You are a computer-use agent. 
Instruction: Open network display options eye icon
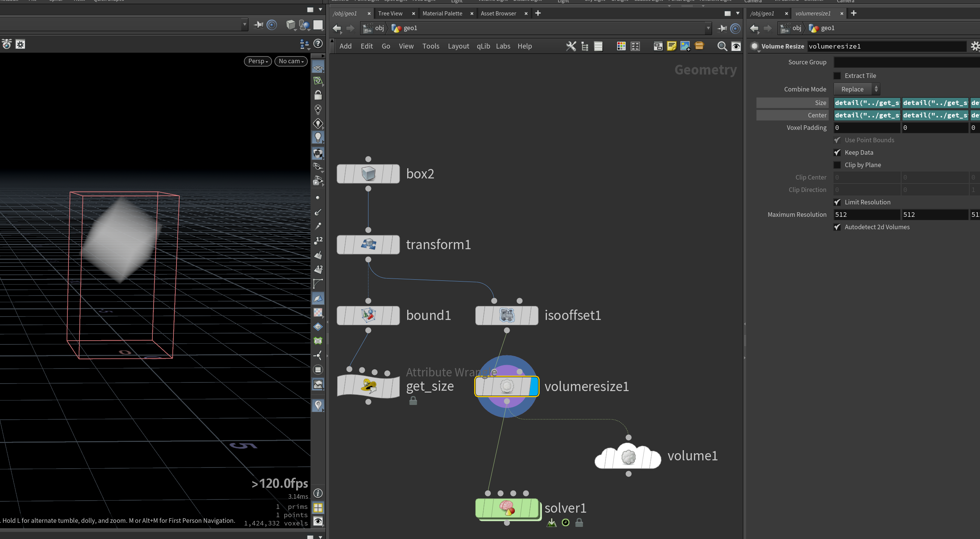click(x=736, y=46)
